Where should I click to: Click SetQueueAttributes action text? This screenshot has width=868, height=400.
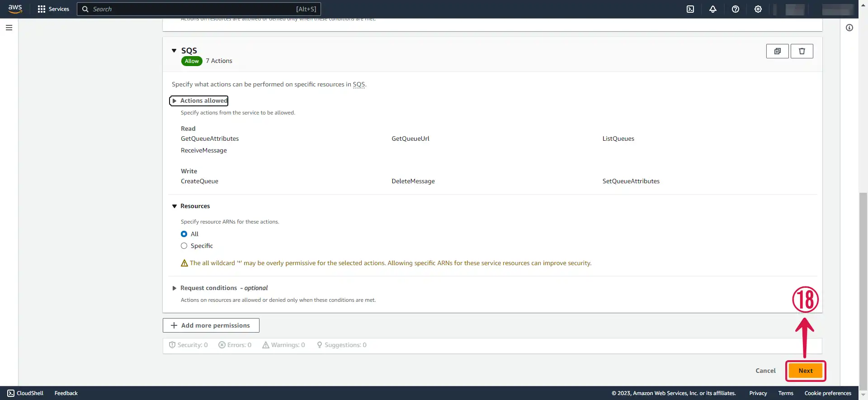click(x=631, y=181)
